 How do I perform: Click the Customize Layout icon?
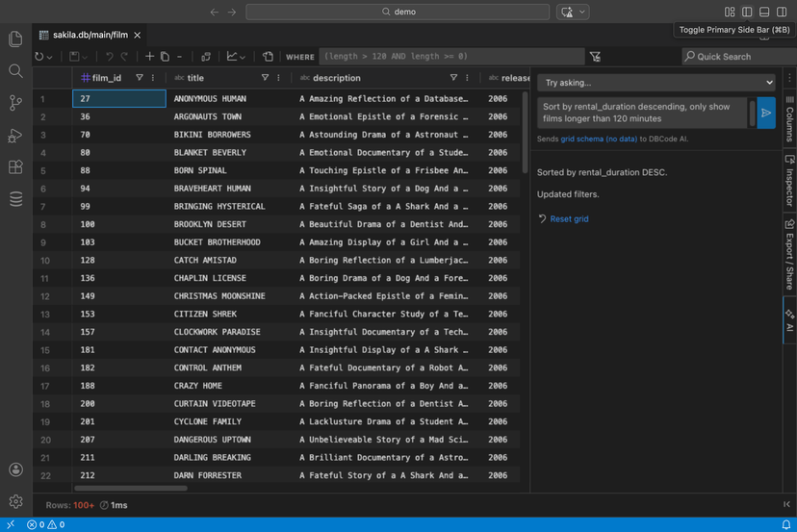click(730, 12)
